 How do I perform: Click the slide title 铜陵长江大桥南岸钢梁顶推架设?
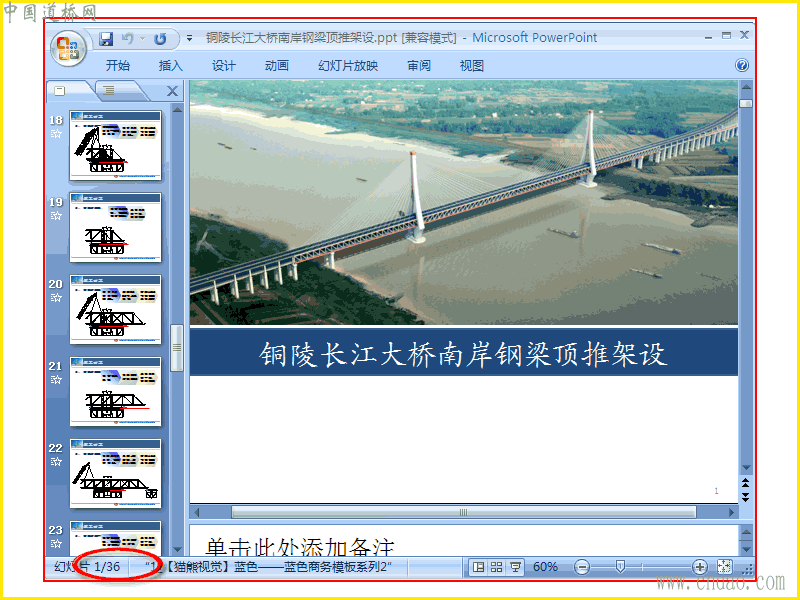pyautogui.click(x=463, y=354)
